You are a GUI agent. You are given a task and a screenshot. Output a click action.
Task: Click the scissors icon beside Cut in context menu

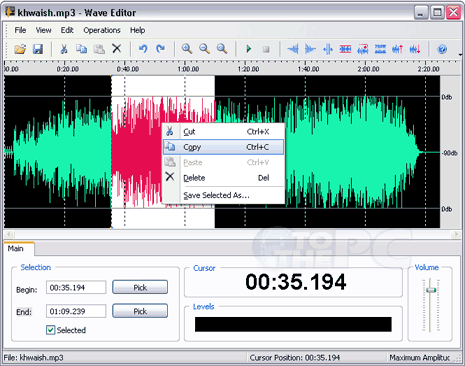click(x=170, y=131)
